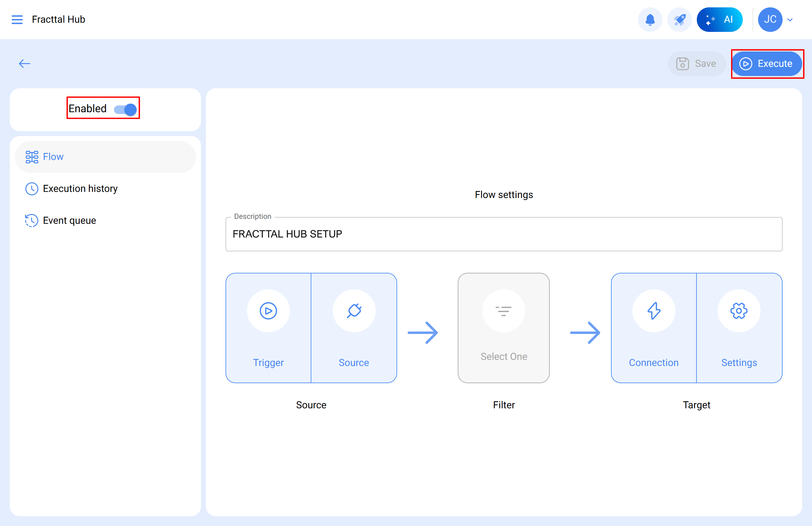
Task: Open the target Settings gear tile
Action: (739, 328)
